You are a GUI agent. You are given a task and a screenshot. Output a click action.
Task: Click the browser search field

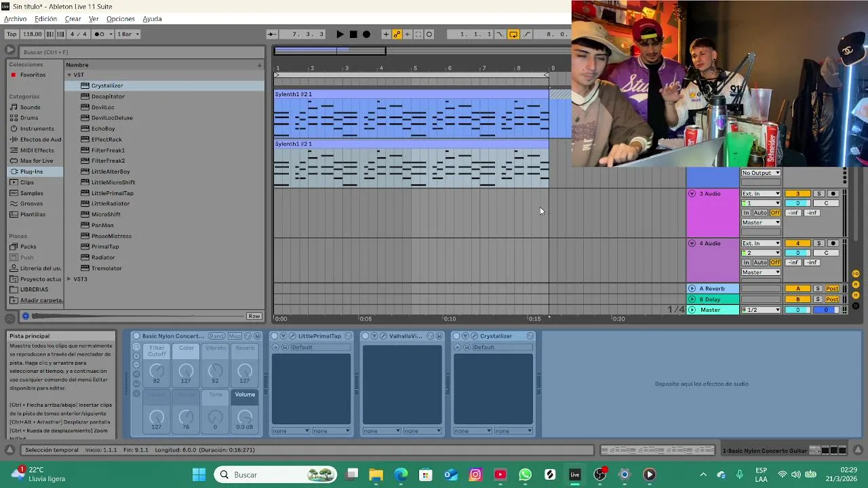tap(141, 52)
